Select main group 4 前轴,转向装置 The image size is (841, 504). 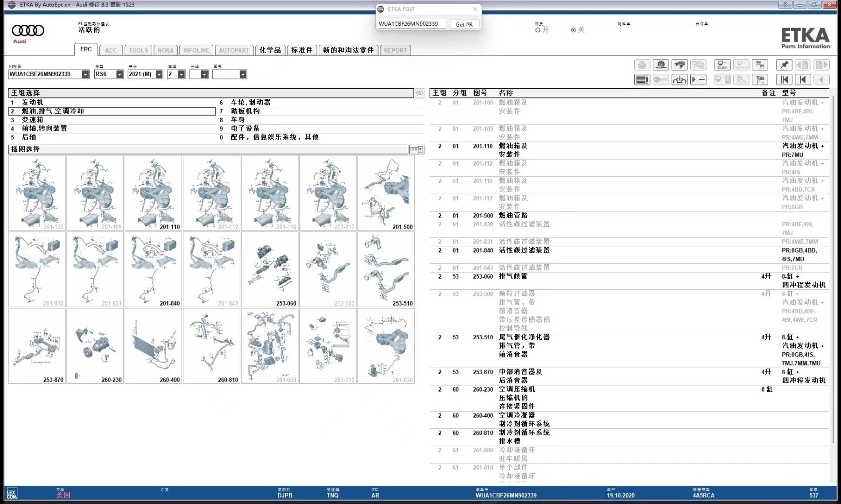coord(112,128)
